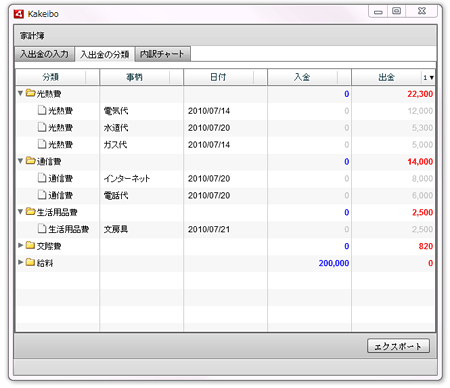Click document icon in the インターネット row

coord(42,178)
